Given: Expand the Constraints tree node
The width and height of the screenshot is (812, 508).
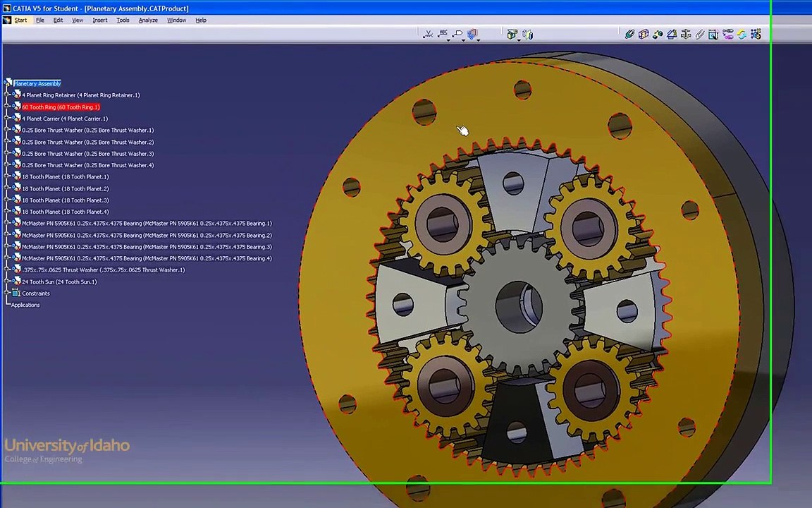Looking at the screenshot, I should point(7,293).
